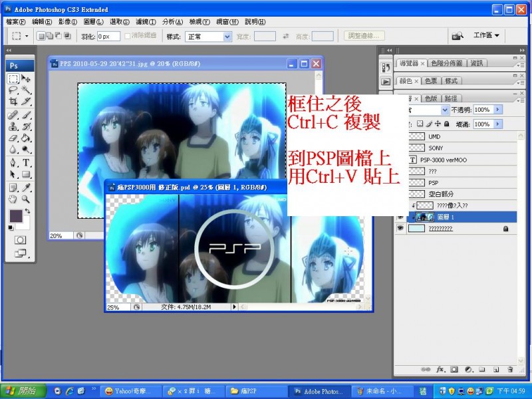Select the History Brush tool
The height and width of the screenshot is (399, 532).
[x=26, y=127]
